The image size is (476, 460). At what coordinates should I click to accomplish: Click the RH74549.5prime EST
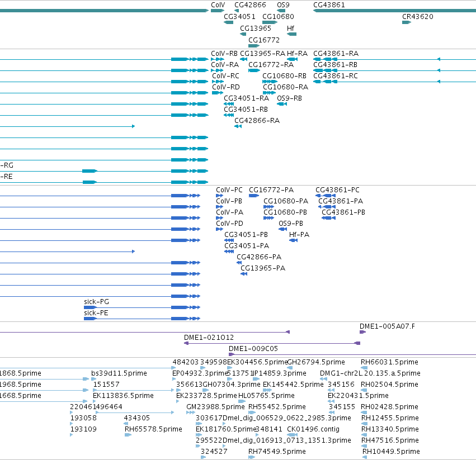tap(252, 457)
